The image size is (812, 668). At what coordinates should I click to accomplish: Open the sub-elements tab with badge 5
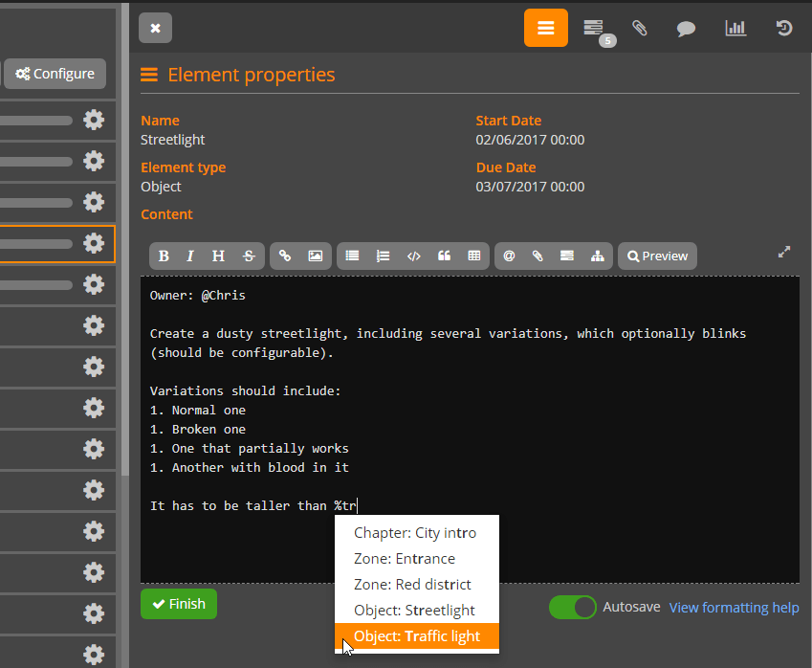[x=594, y=28]
